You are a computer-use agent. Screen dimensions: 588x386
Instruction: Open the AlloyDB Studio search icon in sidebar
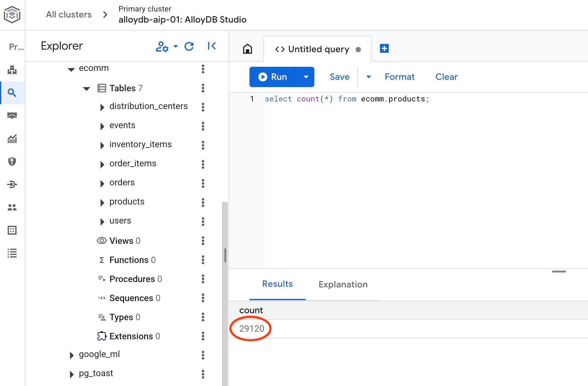click(12, 93)
